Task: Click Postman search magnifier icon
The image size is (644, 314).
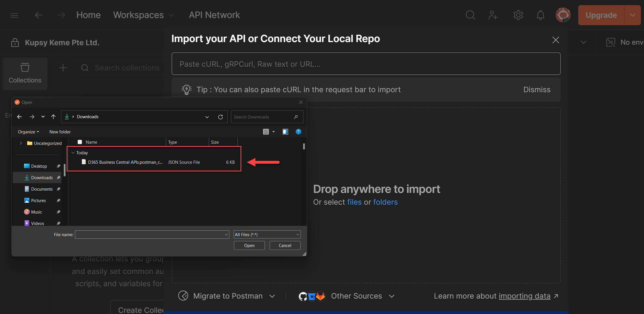Action: click(470, 15)
